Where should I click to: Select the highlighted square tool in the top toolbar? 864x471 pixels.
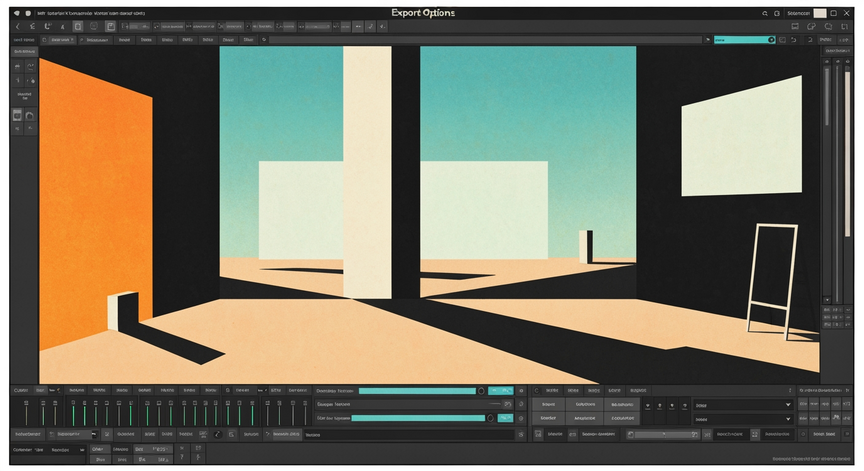78,26
